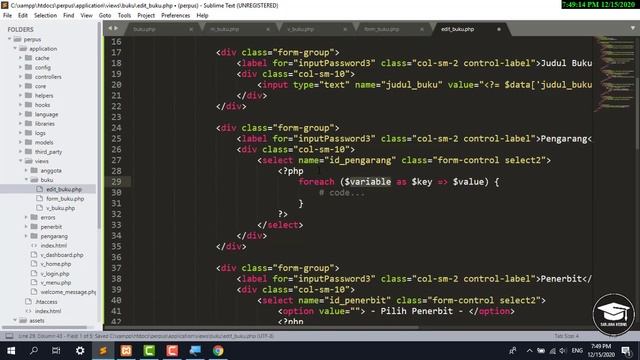Open Windows taskbar search
This screenshot has height=360, width=640.
point(34,351)
